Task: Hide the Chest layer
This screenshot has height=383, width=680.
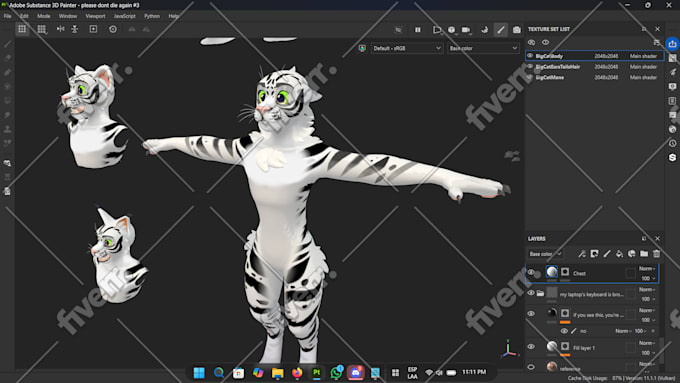Action: click(x=531, y=272)
